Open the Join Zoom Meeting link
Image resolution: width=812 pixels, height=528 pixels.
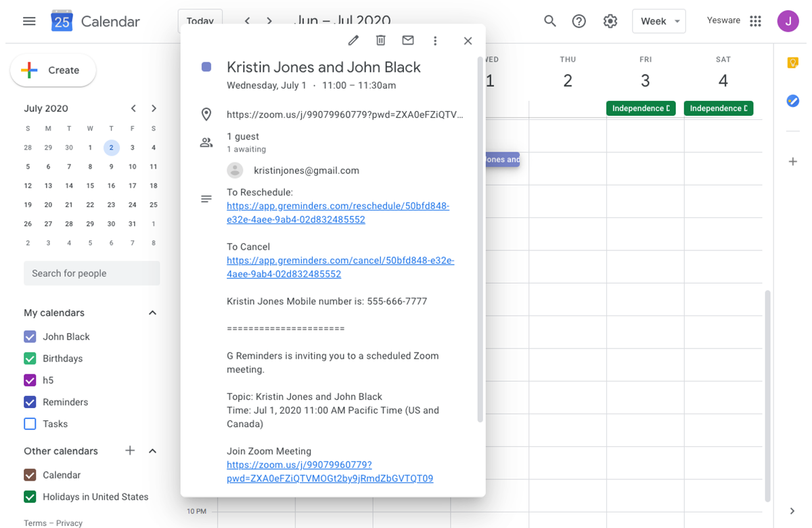[330, 472]
